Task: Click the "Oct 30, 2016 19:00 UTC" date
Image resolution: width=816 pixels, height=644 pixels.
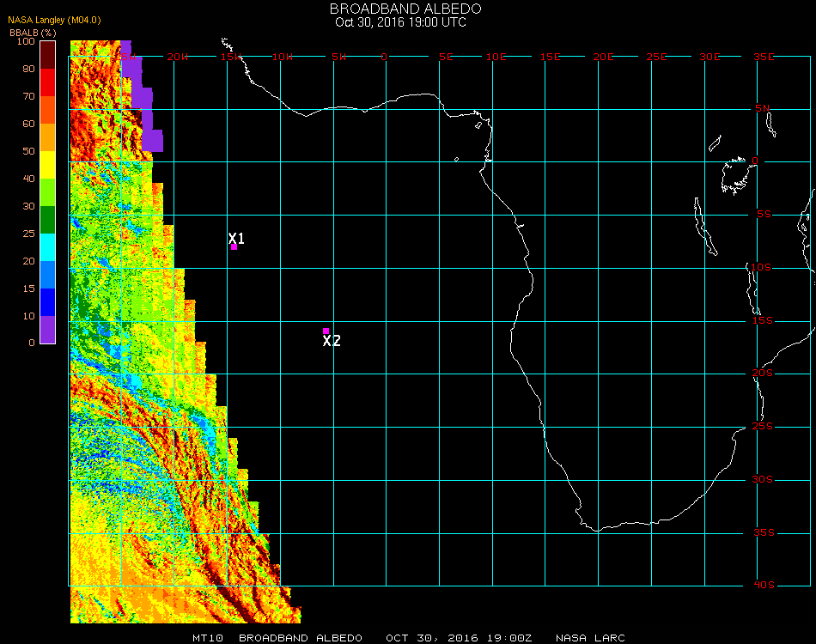Action: [401, 22]
